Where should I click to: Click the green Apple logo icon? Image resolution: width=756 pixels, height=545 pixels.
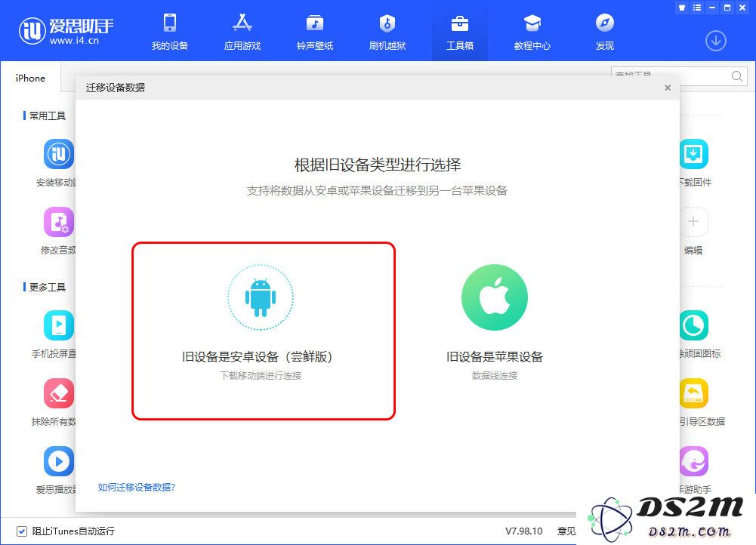[x=494, y=297]
